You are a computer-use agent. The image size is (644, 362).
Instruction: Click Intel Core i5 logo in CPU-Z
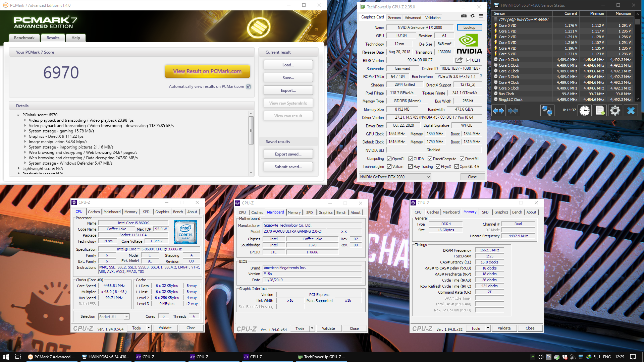[185, 232]
